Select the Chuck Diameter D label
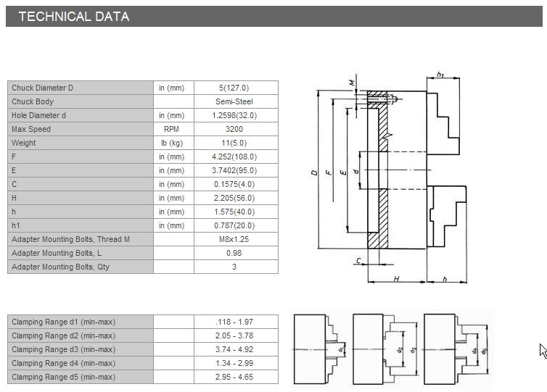547x392 pixels. click(42, 88)
